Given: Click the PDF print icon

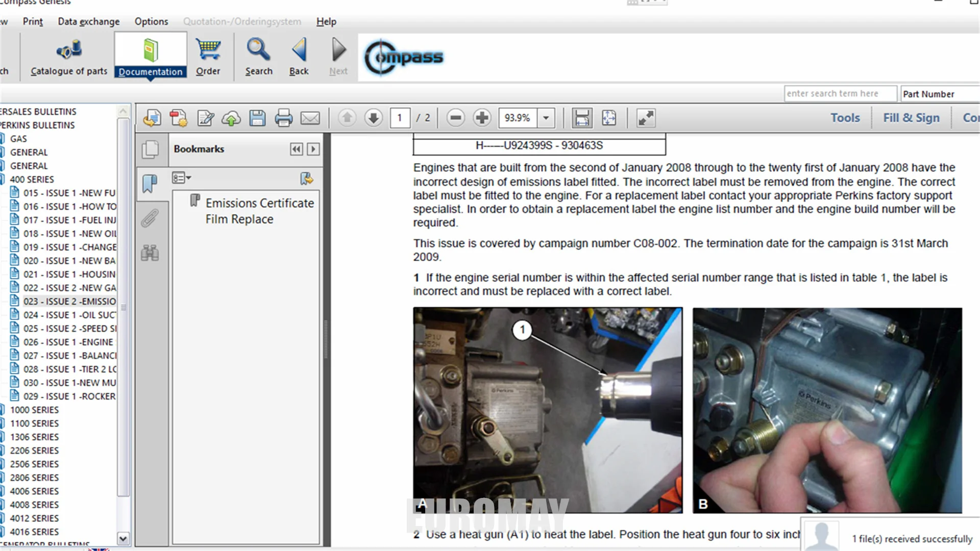Looking at the screenshot, I should [284, 118].
